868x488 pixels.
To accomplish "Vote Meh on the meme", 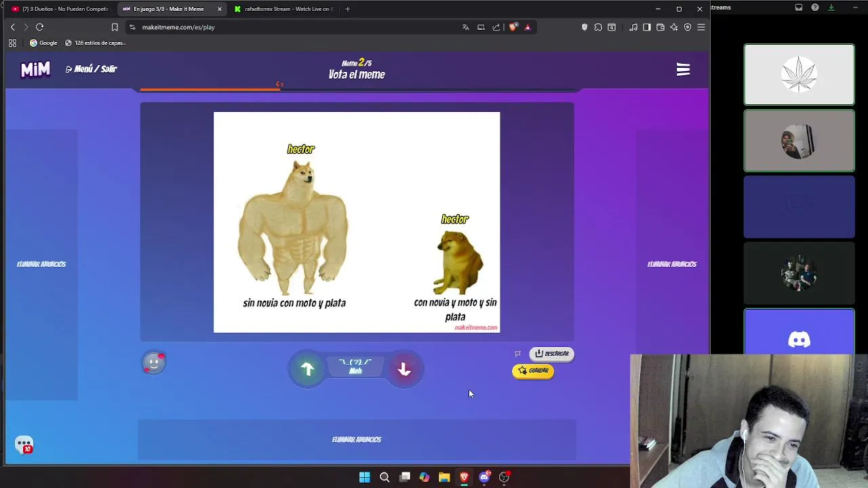I will (355, 367).
